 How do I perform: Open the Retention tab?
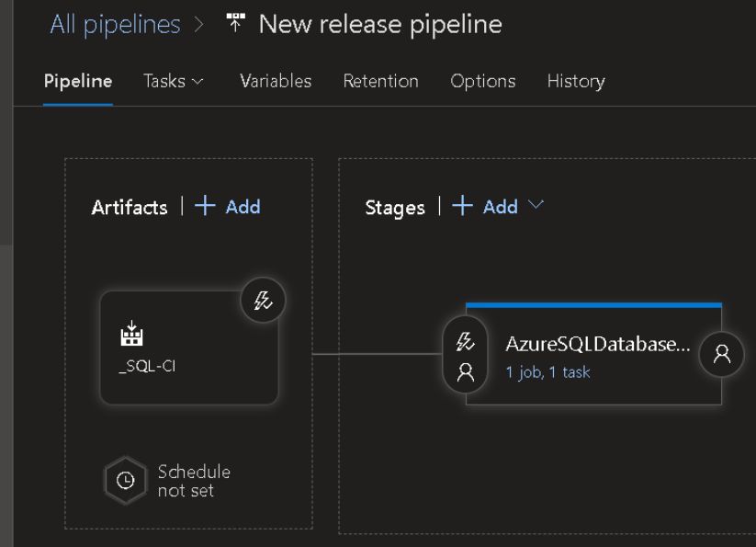[380, 81]
